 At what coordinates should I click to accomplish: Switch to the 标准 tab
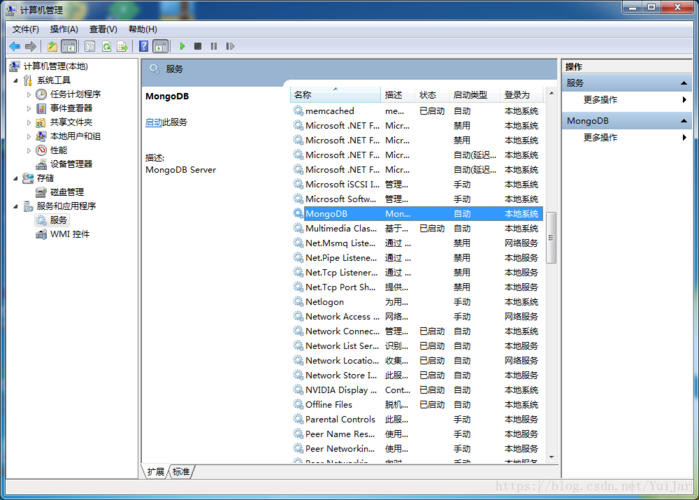[x=181, y=472]
